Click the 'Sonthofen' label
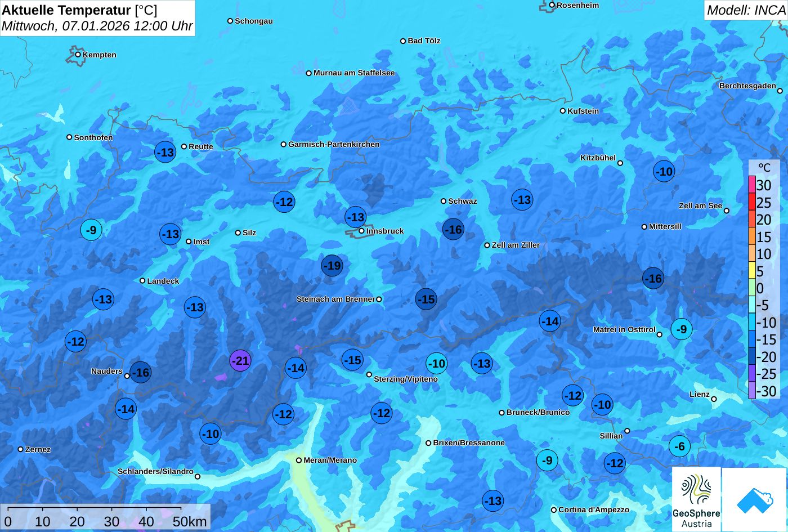788x532 pixels. click(x=93, y=137)
